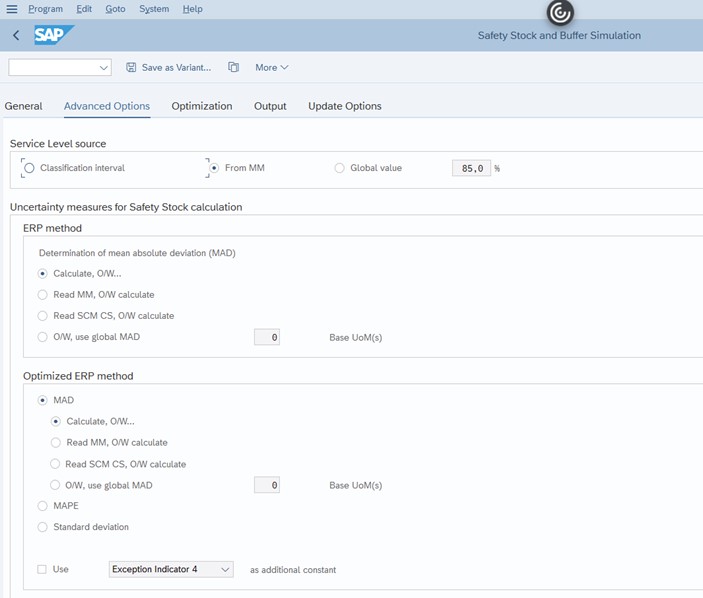Image resolution: width=703 pixels, height=598 pixels.
Task: Click the save icon beside Save as Variant
Action: [x=131, y=67]
